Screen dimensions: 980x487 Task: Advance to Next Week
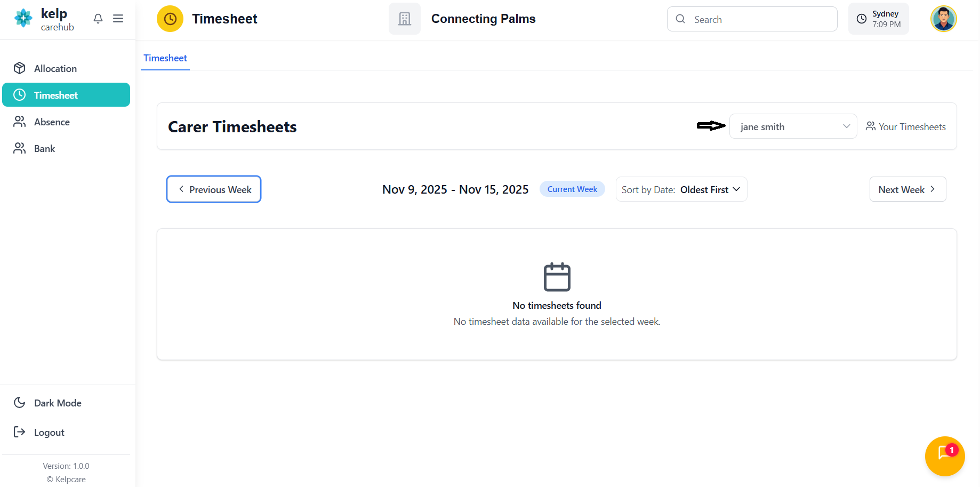tap(907, 189)
